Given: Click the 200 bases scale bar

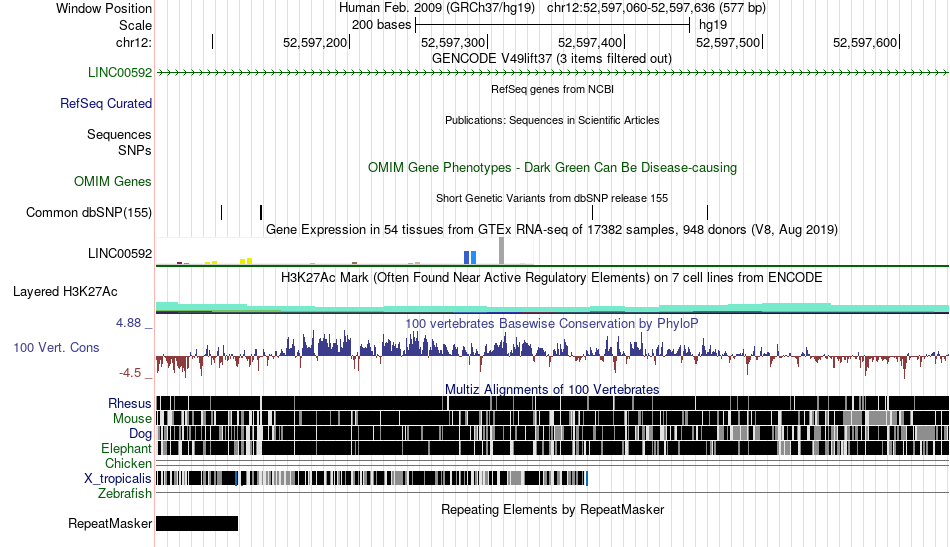Looking at the screenshot, I should 553,25.
